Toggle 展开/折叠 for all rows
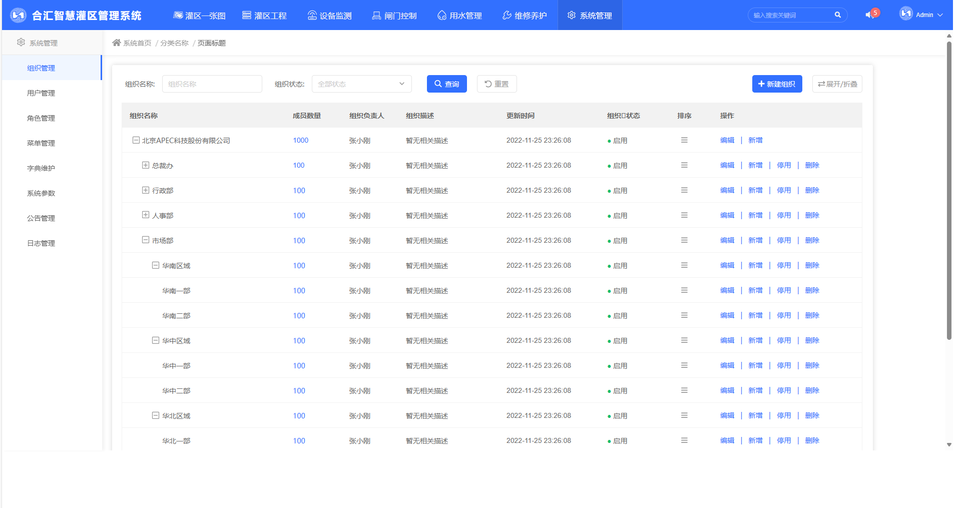The width and height of the screenshot is (980, 508). 837,84
